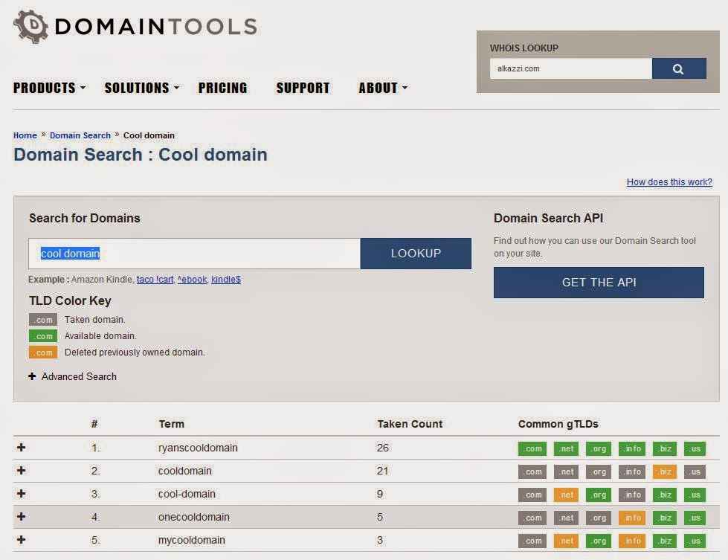
Task: Click the GET THE API button
Action: (598, 283)
